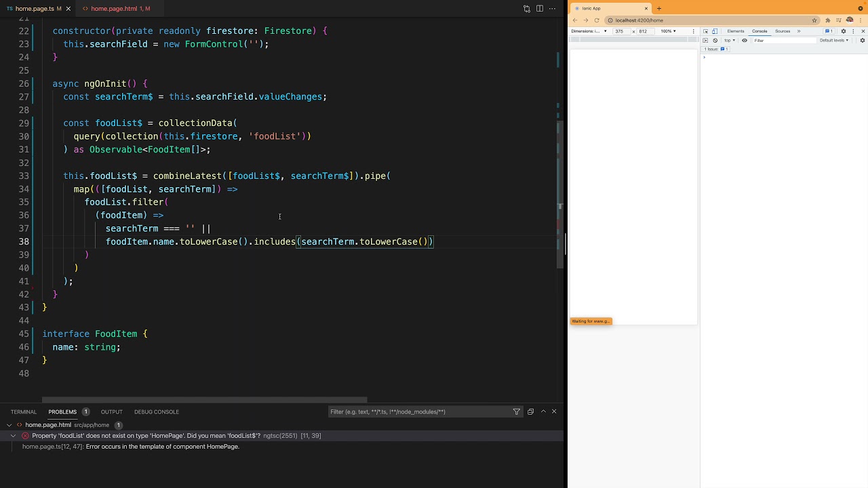Click the console Filter input
This screenshot has height=488, width=868.
click(x=785, y=41)
